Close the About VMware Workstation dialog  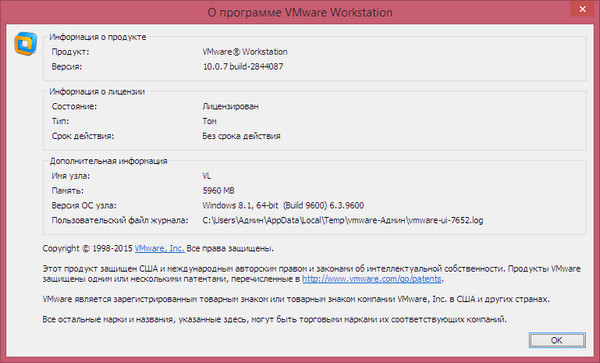click(582, 8)
